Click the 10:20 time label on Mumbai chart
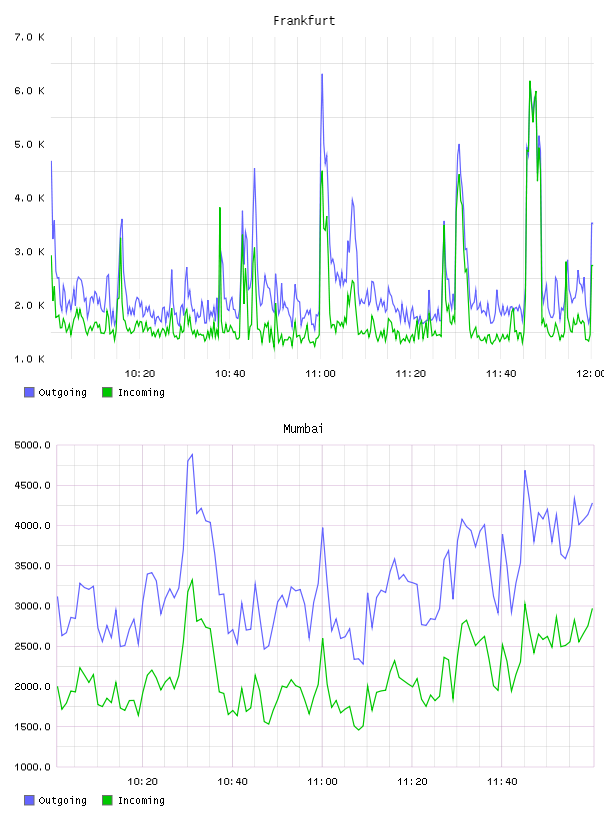 click(142, 781)
